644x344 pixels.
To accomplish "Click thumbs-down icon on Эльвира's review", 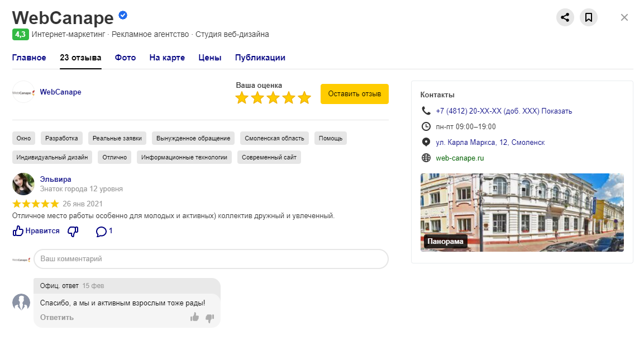I will (73, 231).
